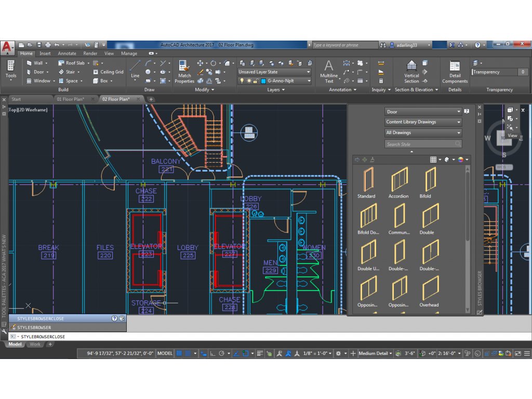This screenshot has height=399, width=532.
Task: Open the All Drawings dropdown
Action: point(423,132)
